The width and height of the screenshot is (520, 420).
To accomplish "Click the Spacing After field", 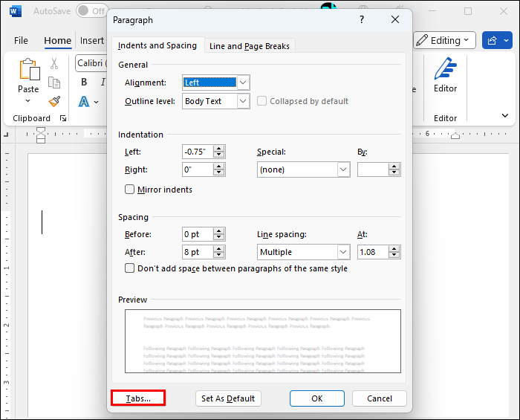I will [x=198, y=252].
